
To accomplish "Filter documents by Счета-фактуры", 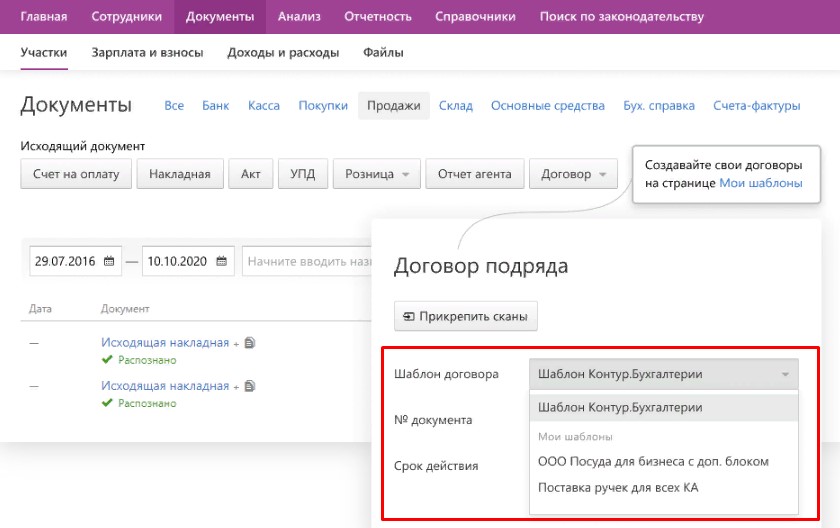I will tap(756, 105).
